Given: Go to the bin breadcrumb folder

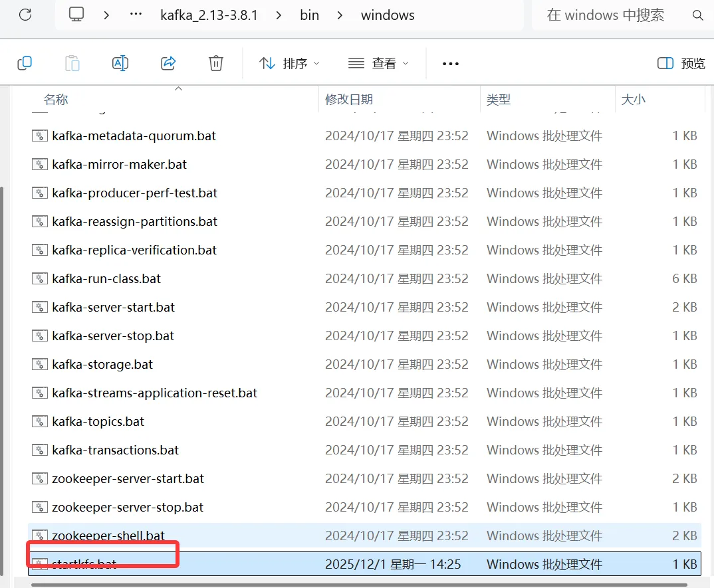Looking at the screenshot, I should click(x=310, y=15).
